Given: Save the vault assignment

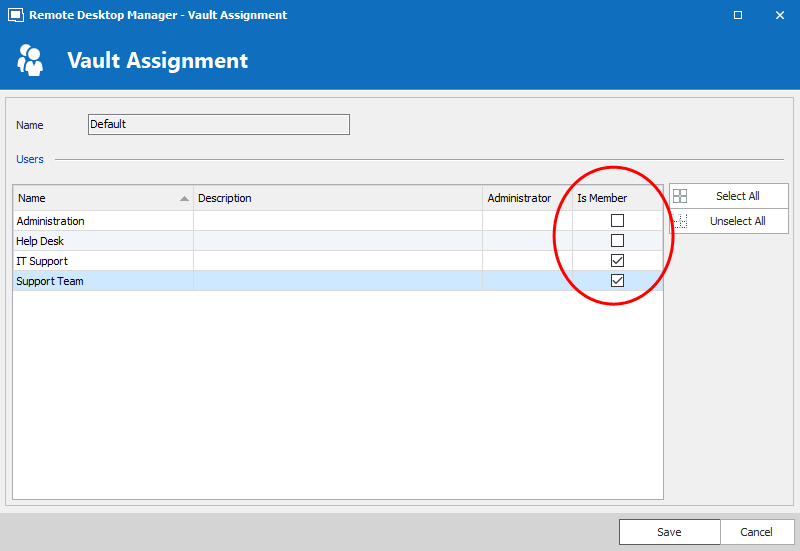Looking at the screenshot, I should tap(669, 532).
